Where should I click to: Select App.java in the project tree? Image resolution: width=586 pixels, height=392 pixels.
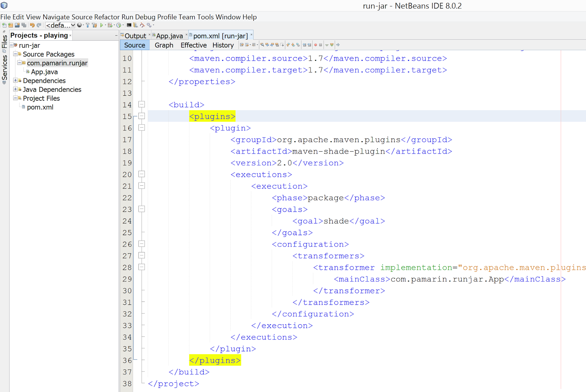coord(44,72)
